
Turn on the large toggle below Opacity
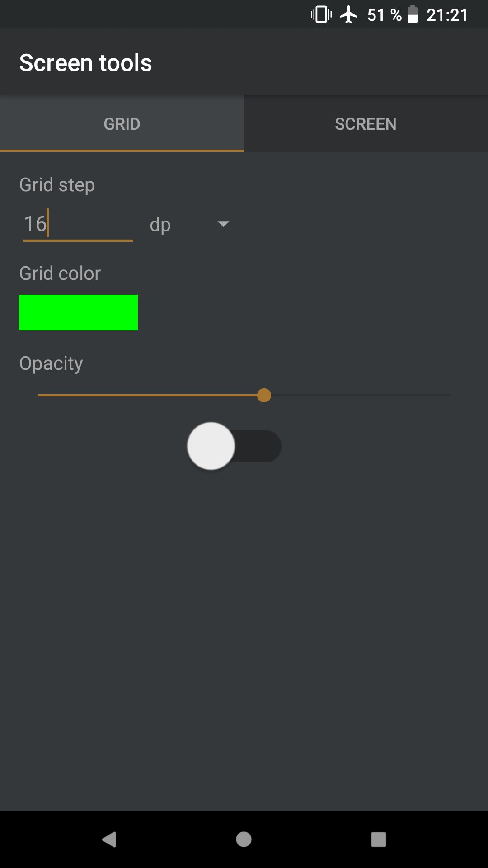[x=235, y=446]
